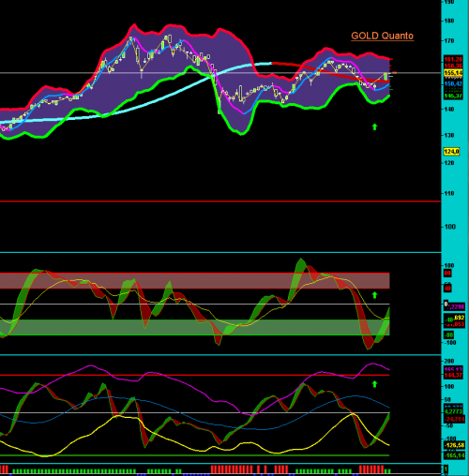Click green up arrow in middle oscillator panel
This screenshot has height=476, width=469.
coord(374,295)
